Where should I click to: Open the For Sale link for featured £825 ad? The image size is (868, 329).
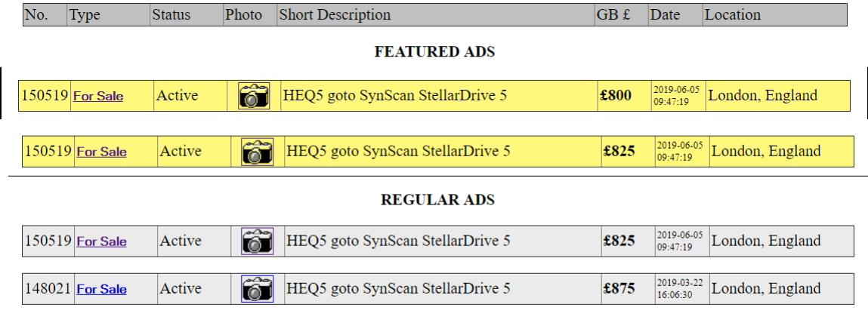click(101, 152)
